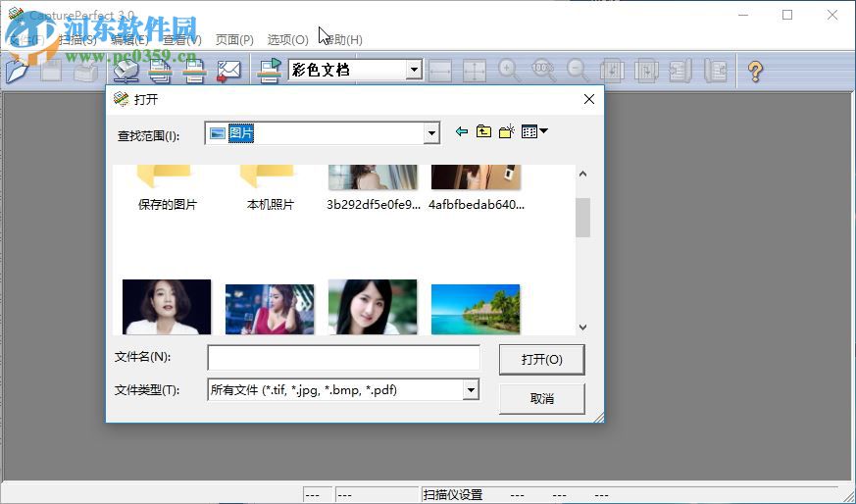Open scanner settings via the scanner toolbar icon
The width and height of the screenshot is (856, 504).
coord(126,71)
